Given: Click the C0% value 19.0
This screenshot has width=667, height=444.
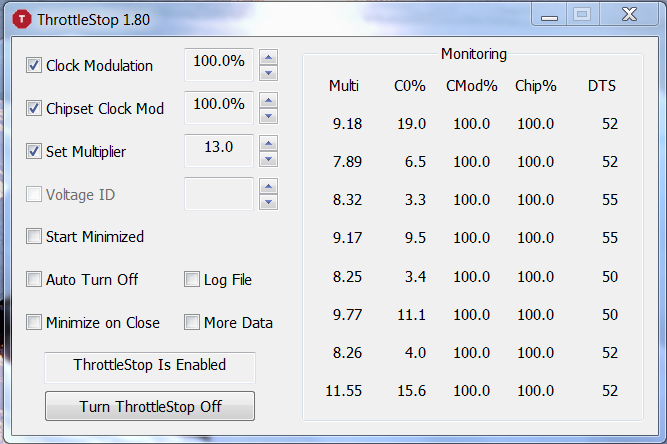Looking at the screenshot, I should pos(411,124).
